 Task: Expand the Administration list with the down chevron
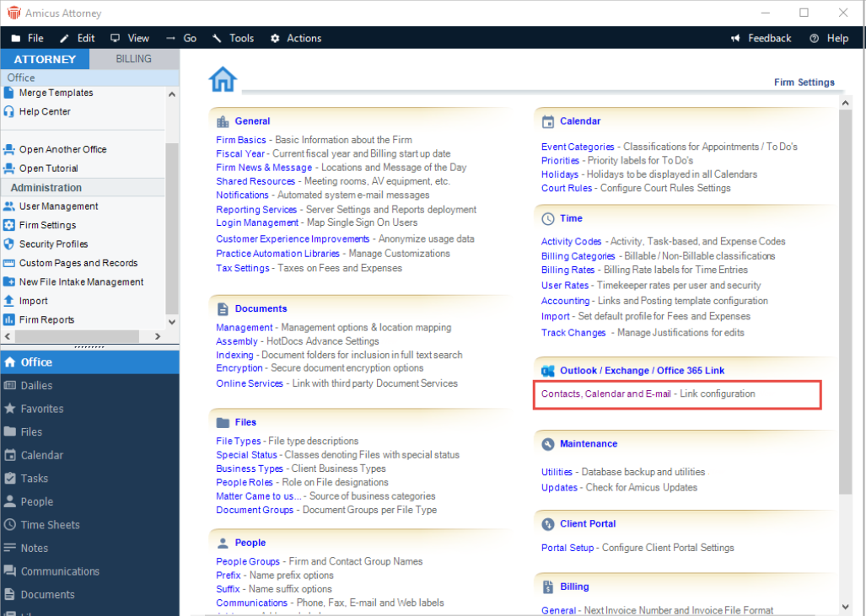point(171,321)
